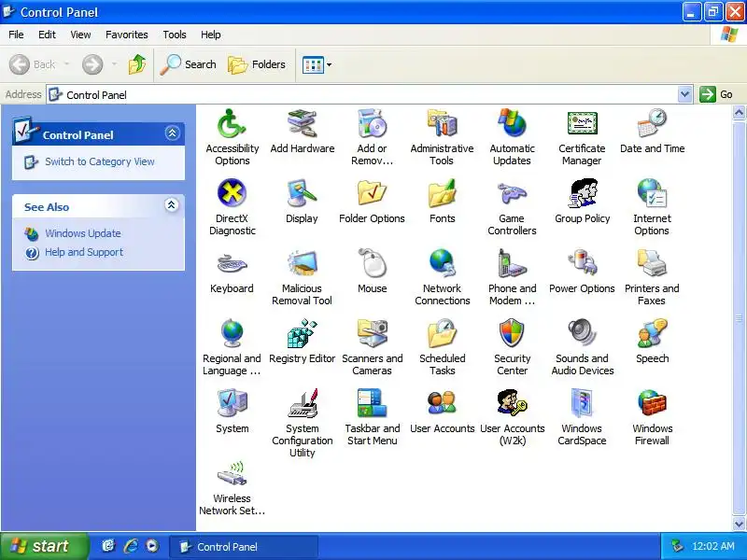Open DirectX Diagnostic tool

232,194
